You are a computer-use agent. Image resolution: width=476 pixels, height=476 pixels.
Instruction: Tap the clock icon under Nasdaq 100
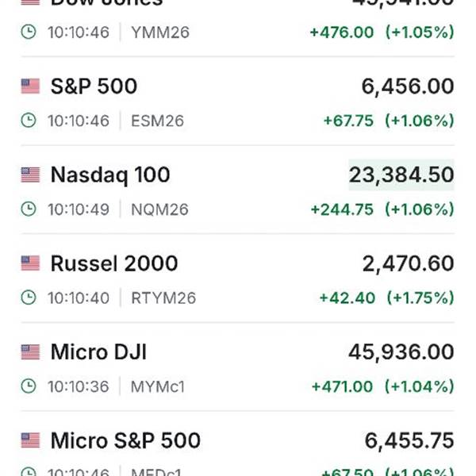[29, 209]
